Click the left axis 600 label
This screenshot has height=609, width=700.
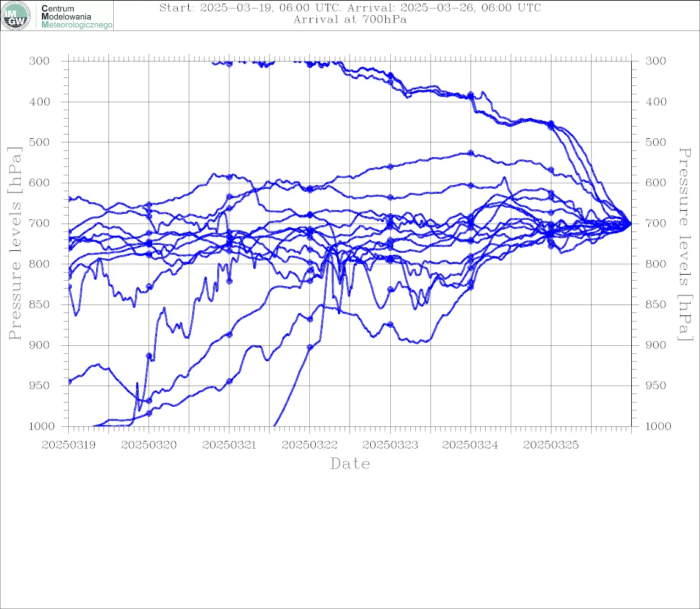click(40, 183)
